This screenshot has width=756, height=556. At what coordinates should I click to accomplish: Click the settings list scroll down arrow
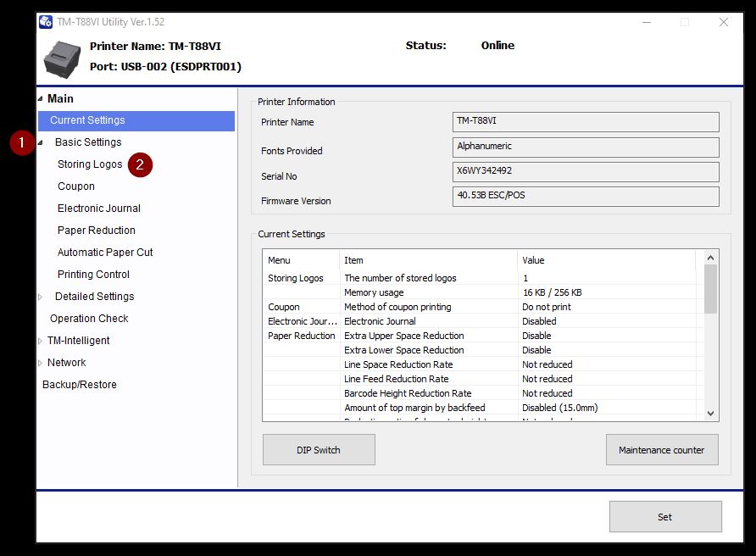click(x=710, y=414)
